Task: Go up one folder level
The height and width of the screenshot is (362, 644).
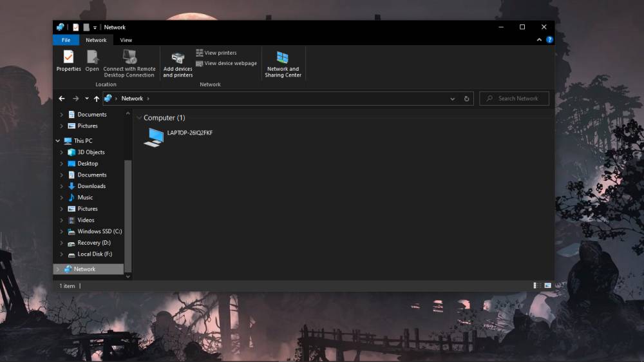Action: (x=97, y=99)
